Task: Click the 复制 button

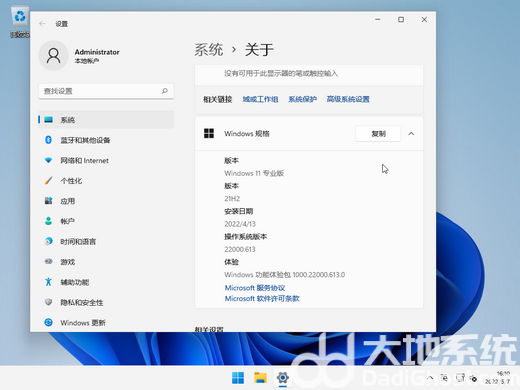Action: click(x=378, y=134)
